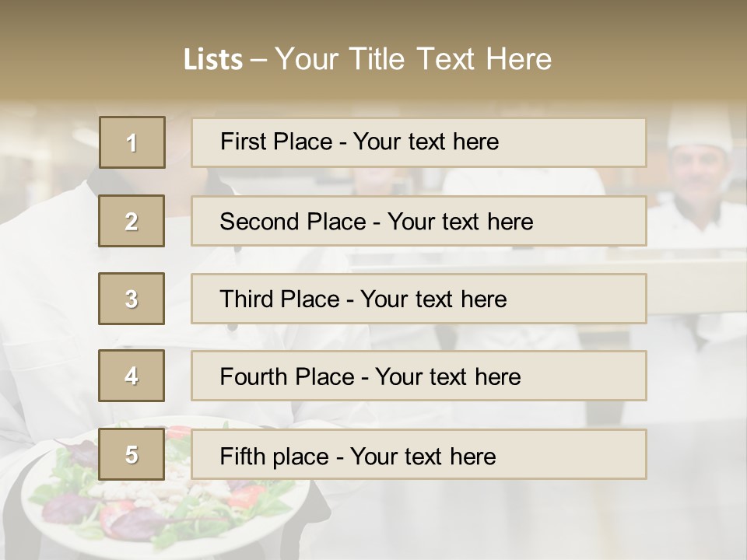Click the number 2 box
This screenshot has height=560, width=747.
click(x=132, y=221)
